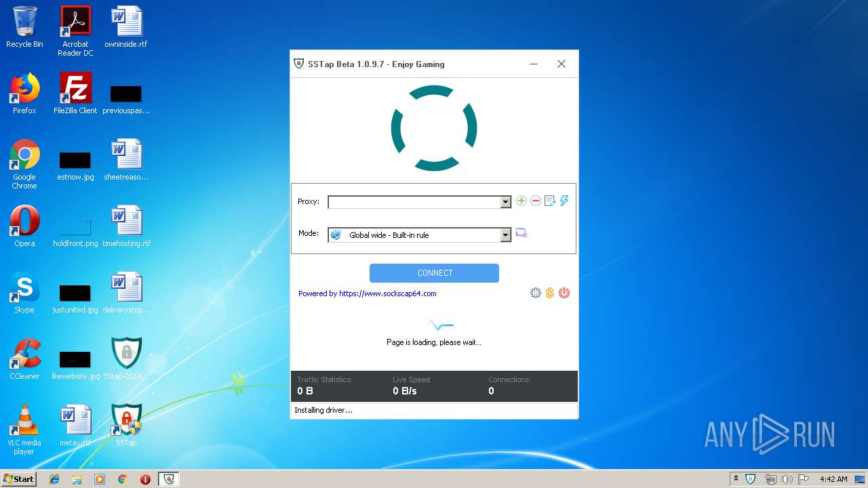Select the sheetreaso... document on desktop

coord(126,160)
